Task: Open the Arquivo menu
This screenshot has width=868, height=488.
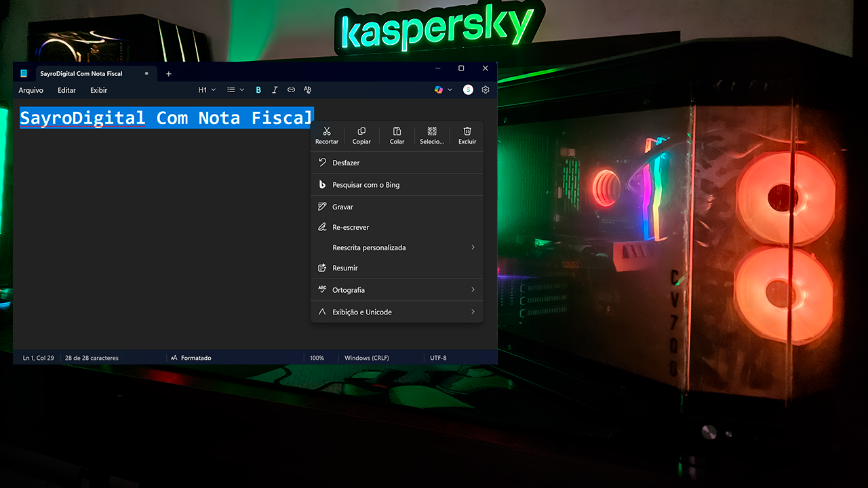Action: 31,90
